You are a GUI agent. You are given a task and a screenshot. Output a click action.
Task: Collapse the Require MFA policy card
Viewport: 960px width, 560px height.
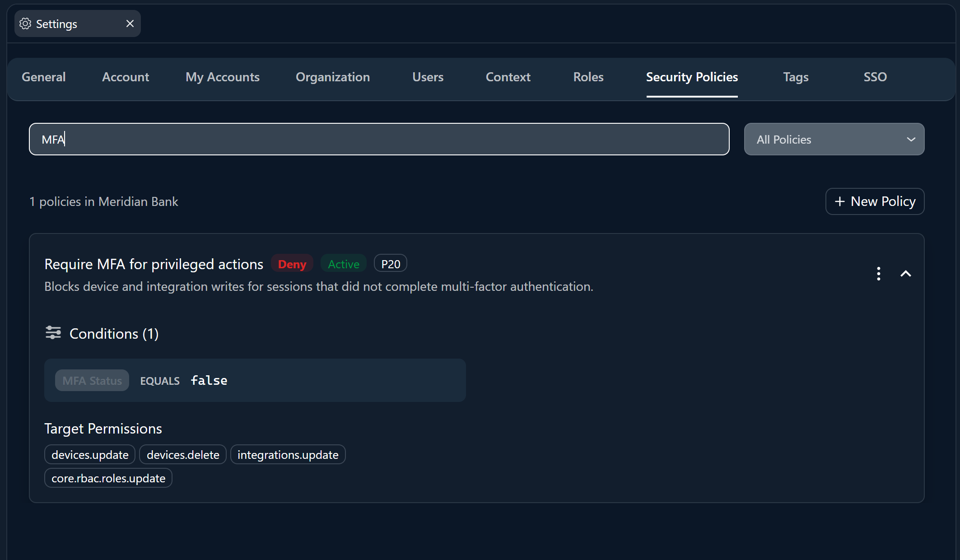pos(906,274)
